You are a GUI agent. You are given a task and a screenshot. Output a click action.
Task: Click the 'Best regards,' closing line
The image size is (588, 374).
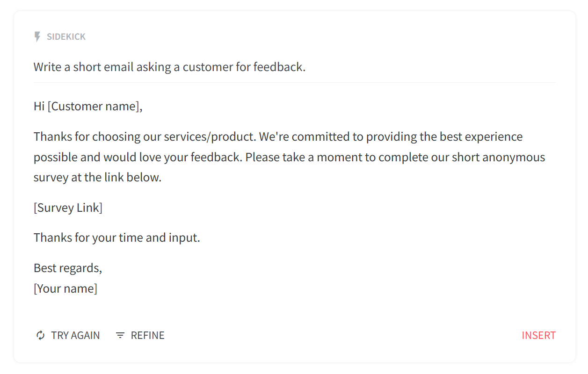click(x=68, y=268)
